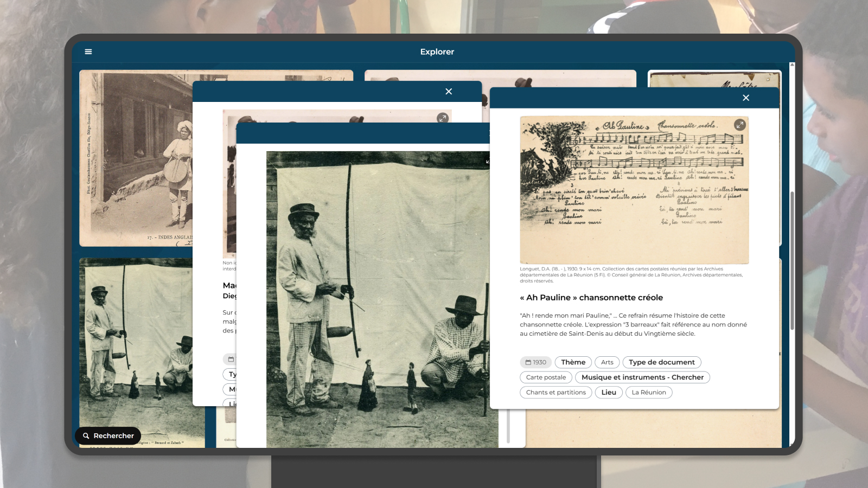Open the Indes Anglaises postcard thumbnail
Viewport: 868px width, 488px height.
[x=136, y=157]
